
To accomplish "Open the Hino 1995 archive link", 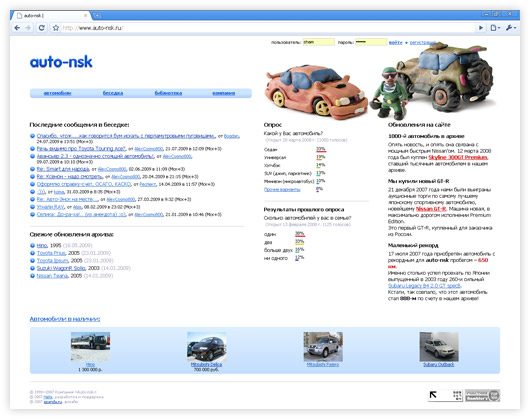I will (x=42, y=245).
